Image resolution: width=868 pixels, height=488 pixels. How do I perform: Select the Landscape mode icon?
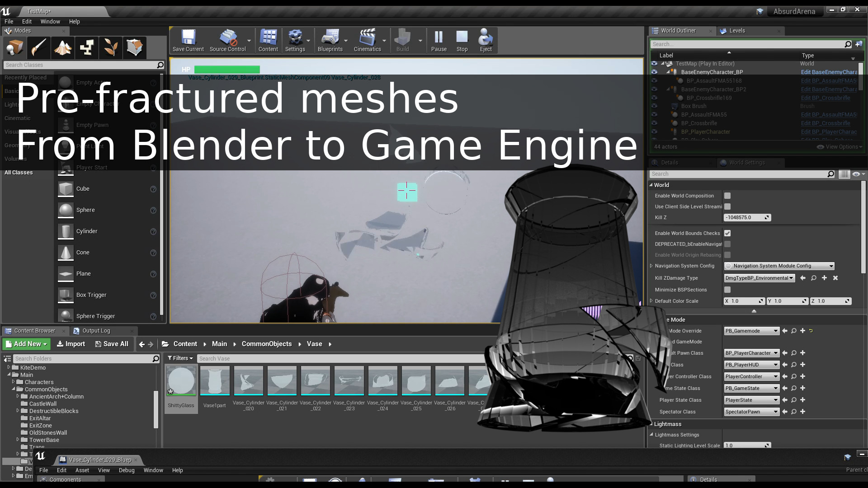[x=63, y=47]
